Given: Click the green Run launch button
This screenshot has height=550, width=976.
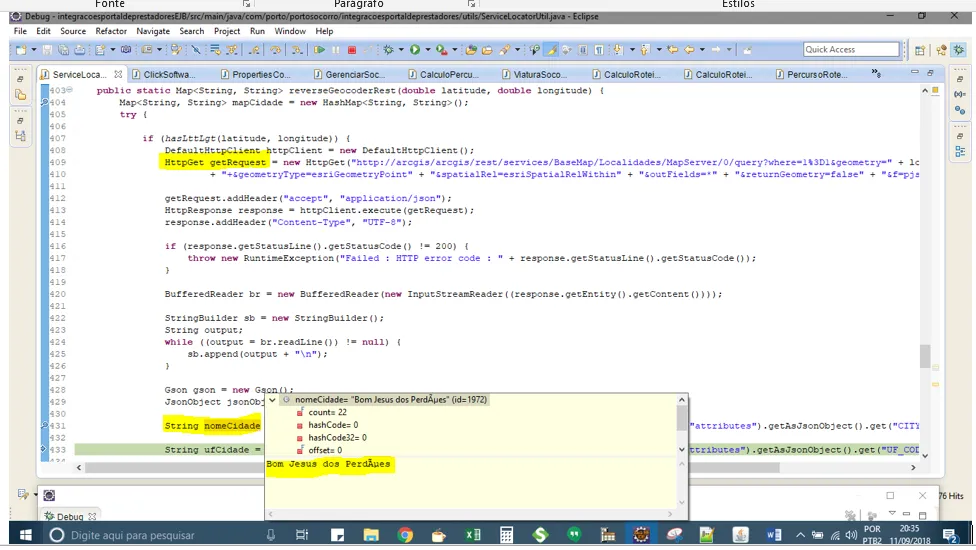Looking at the screenshot, I should tap(414, 50).
